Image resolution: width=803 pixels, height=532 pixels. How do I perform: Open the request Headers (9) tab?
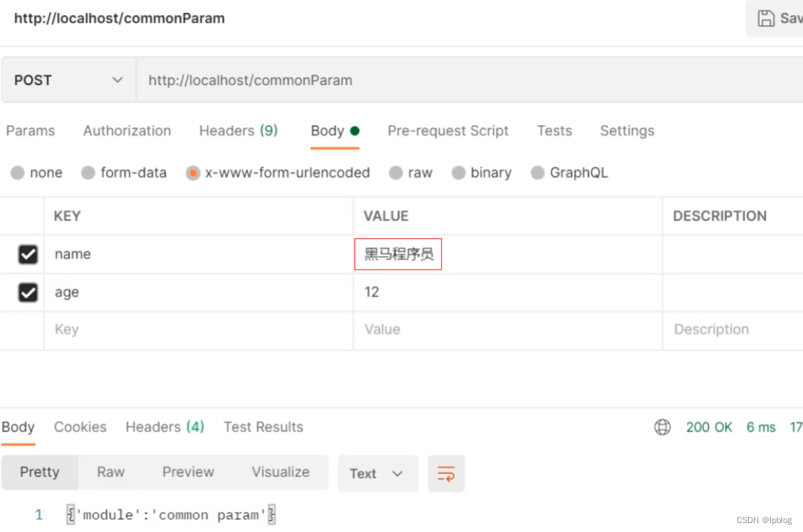click(x=238, y=131)
